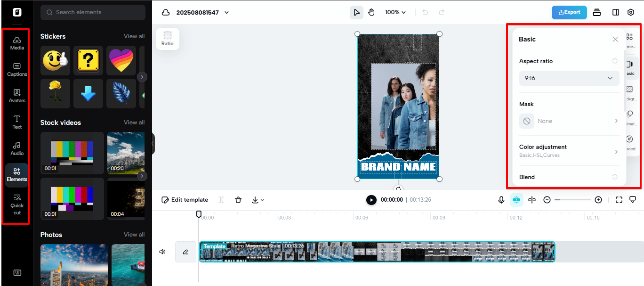Toggle magnetic timeline snapping
The image size is (644, 286).
pos(517,200)
